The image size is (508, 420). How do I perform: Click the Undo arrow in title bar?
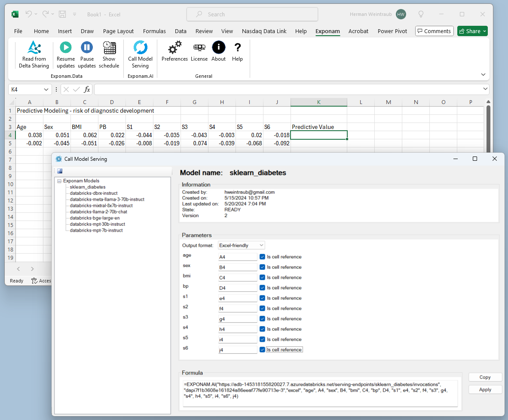pos(29,14)
